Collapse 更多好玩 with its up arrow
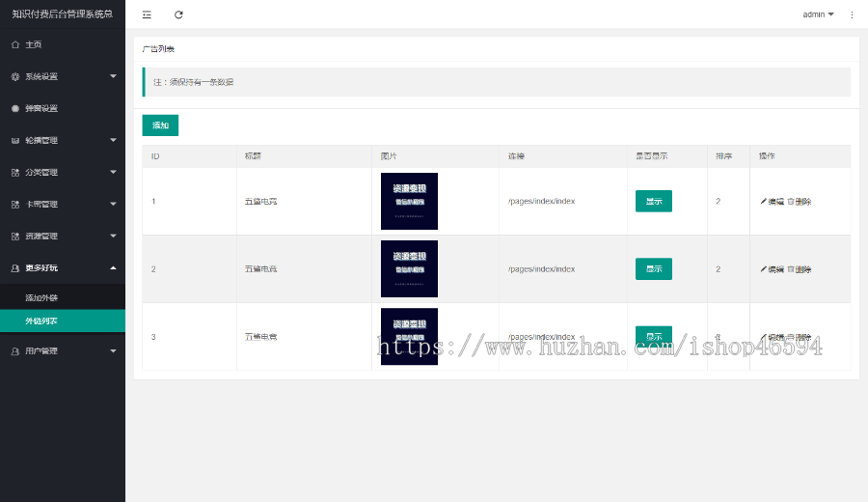The width and height of the screenshot is (868, 502). (113, 268)
